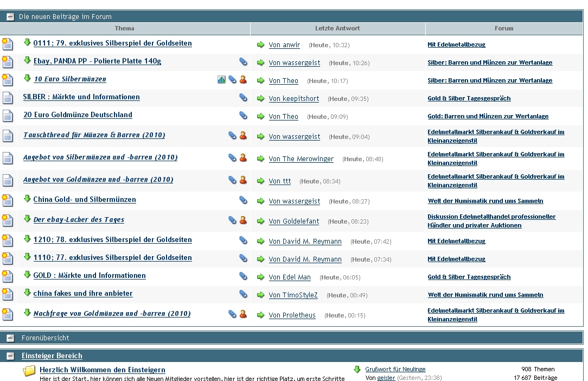This screenshot has height=381, width=588.
Task: Click the poll icon on '10 Euro Silbermünzen' row
Action: [221, 80]
